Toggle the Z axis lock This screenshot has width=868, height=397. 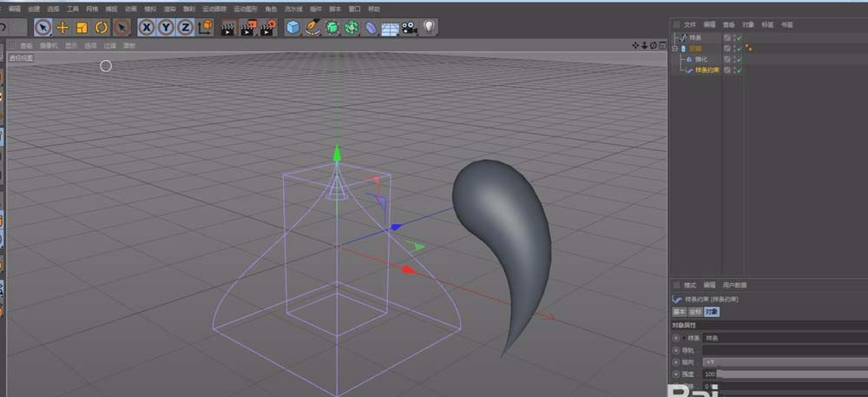[185, 28]
